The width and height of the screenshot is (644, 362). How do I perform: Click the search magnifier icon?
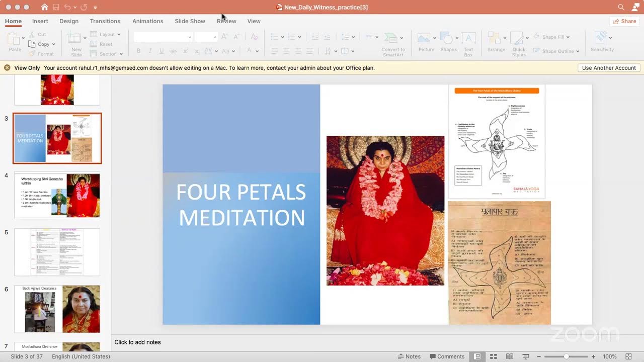[621, 7]
